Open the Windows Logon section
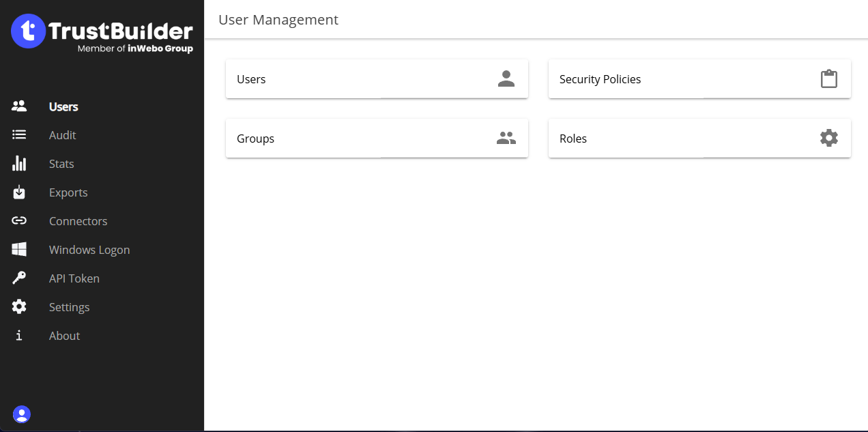 (x=89, y=250)
